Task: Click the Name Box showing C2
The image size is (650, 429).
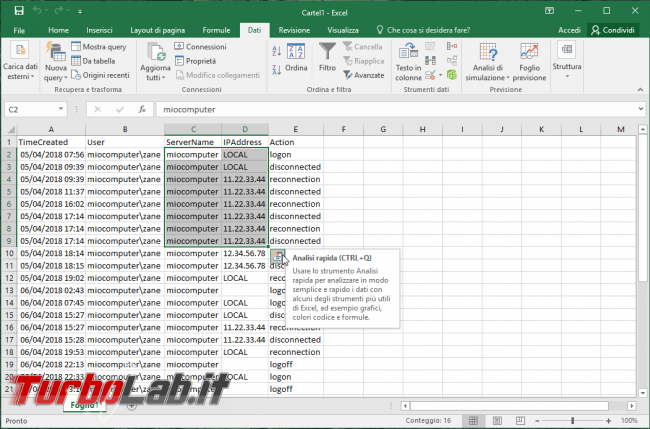Action: point(31,109)
